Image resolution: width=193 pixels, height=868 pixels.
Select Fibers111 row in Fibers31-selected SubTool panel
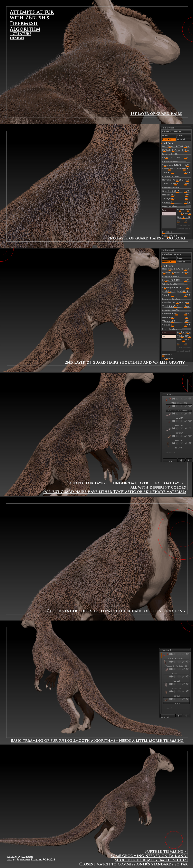click(x=177, y=671)
